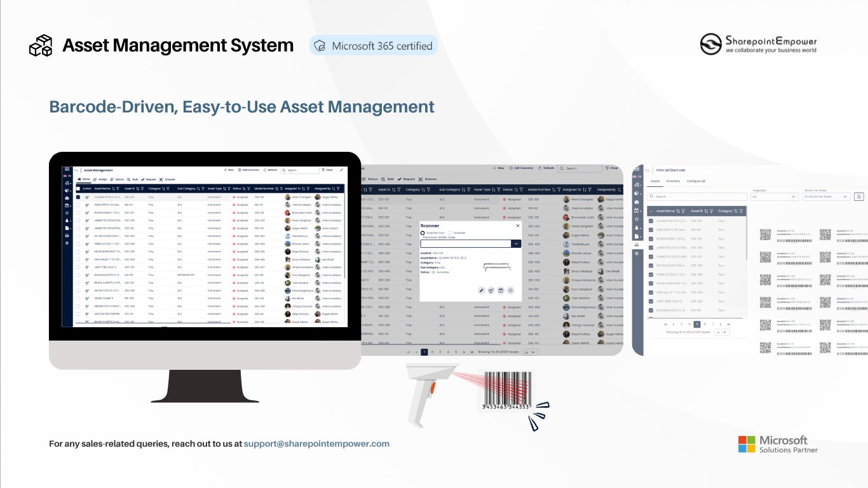Open settings gear in Print QR sidebar

[637, 254]
